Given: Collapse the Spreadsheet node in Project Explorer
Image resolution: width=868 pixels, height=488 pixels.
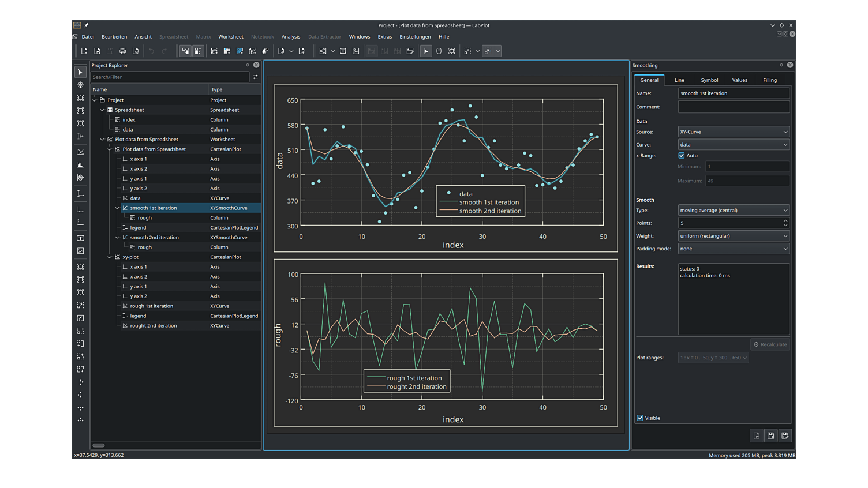Looking at the screenshot, I should click(102, 110).
